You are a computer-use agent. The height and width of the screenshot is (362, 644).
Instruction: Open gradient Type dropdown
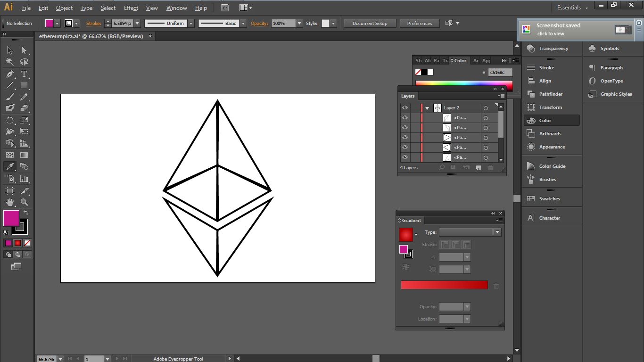coord(497,232)
